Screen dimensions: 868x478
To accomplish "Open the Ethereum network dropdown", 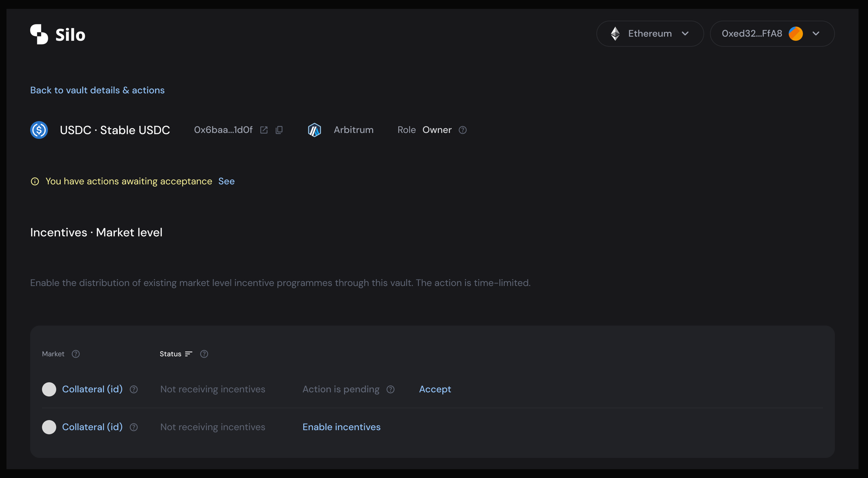I will [x=650, y=33].
